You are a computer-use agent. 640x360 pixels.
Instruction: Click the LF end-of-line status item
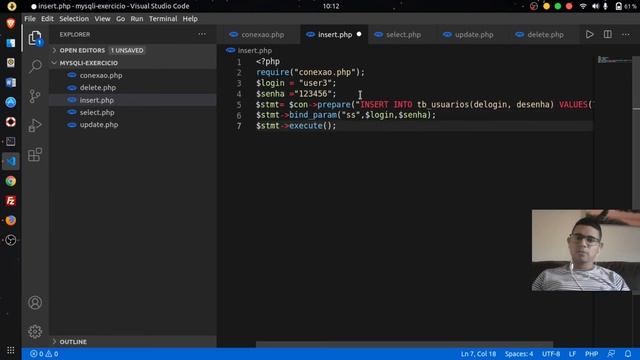(x=572, y=354)
